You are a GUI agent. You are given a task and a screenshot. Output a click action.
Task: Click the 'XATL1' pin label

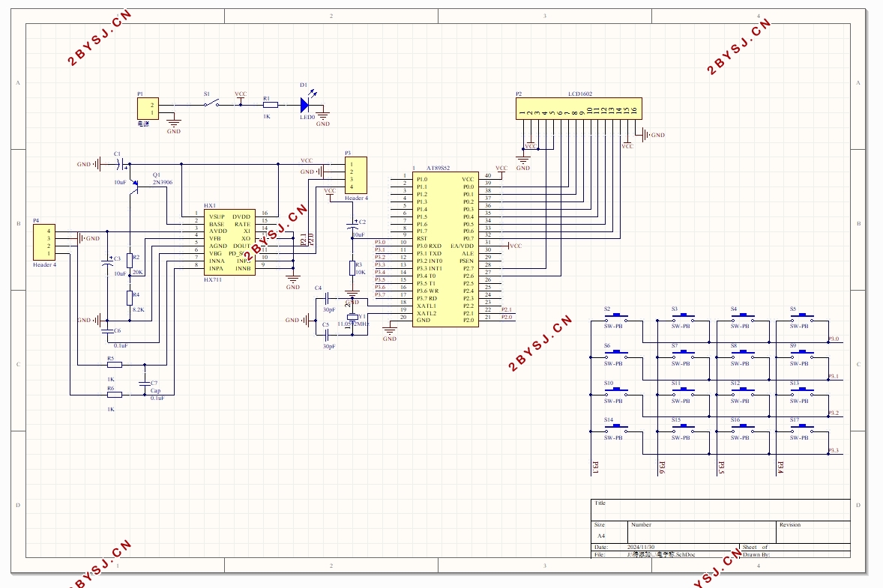point(427,306)
